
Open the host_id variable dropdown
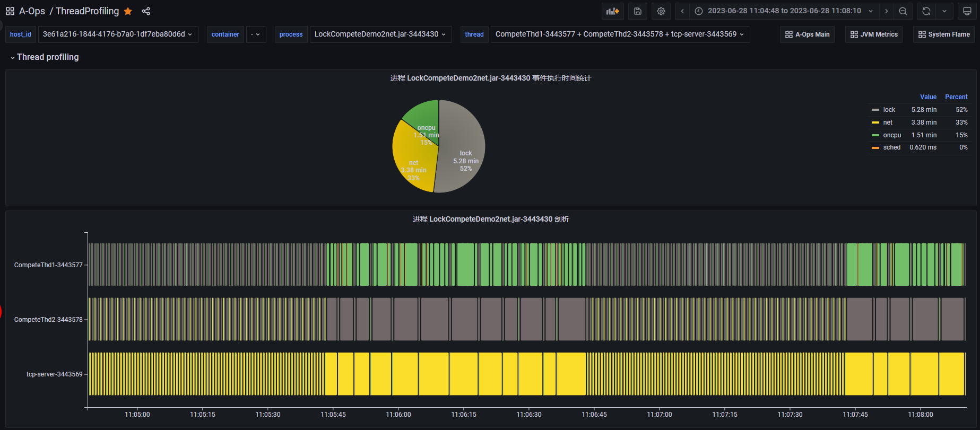118,34
